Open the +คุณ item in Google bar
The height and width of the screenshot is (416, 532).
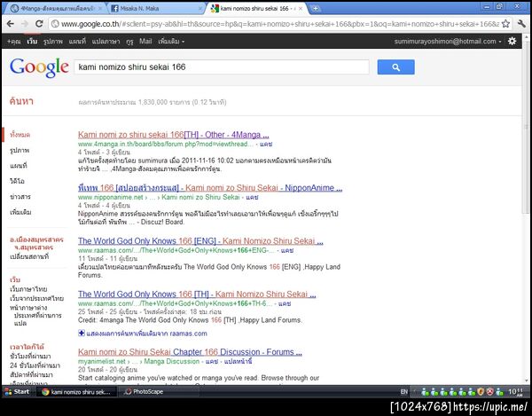[14, 42]
